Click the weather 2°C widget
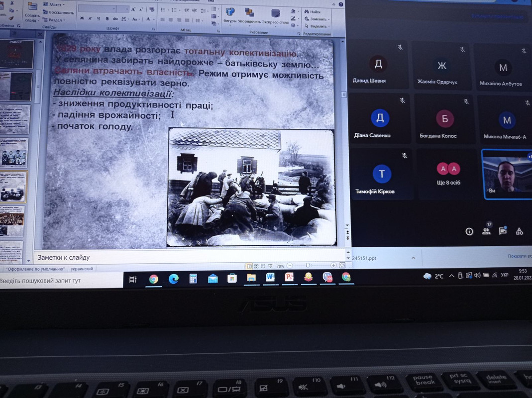 click(x=433, y=276)
